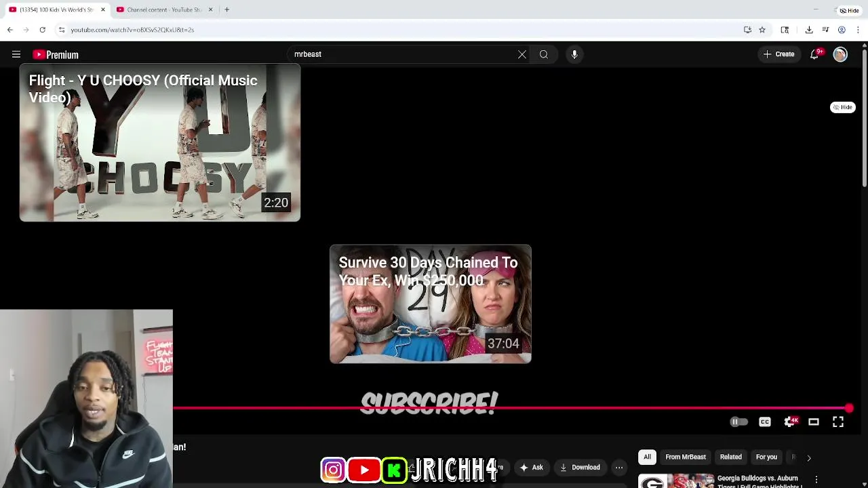Open Chrome three-dot menu
Viewport: 868px width, 488px height.
pyautogui.click(x=858, y=30)
